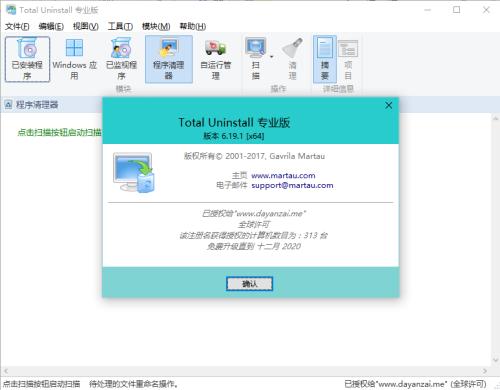
Task: Open the 文件(F) menu
Action: (17, 26)
